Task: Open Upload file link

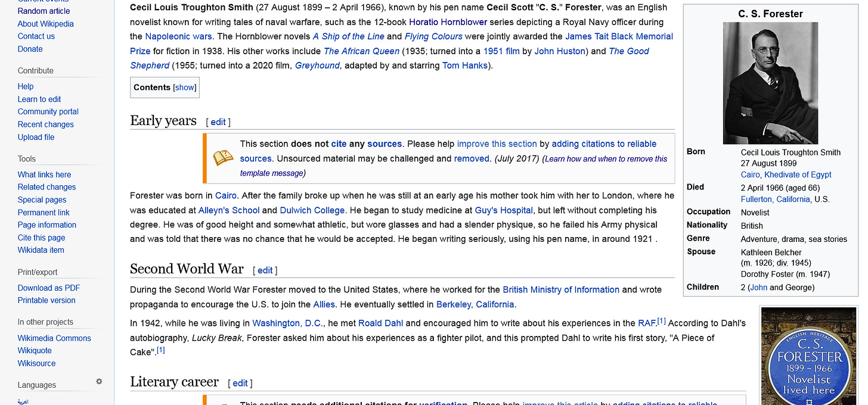Action: 36,137
